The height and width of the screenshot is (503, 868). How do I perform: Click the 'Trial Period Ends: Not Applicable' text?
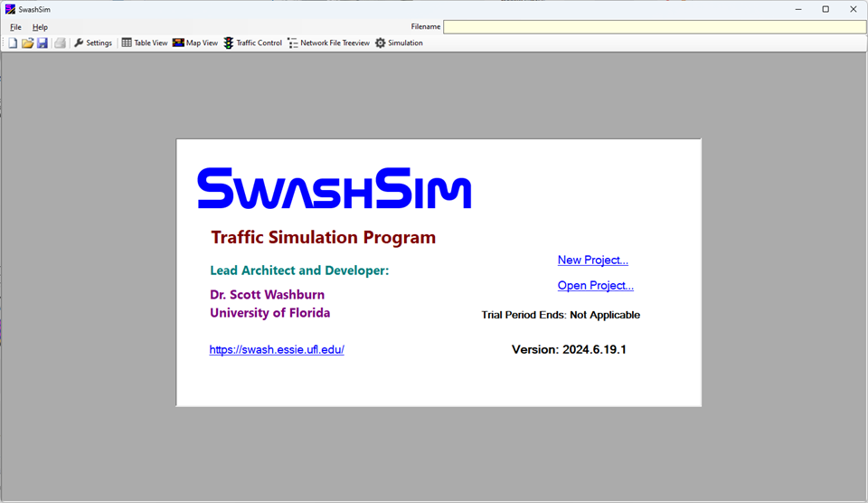pos(561,315)
